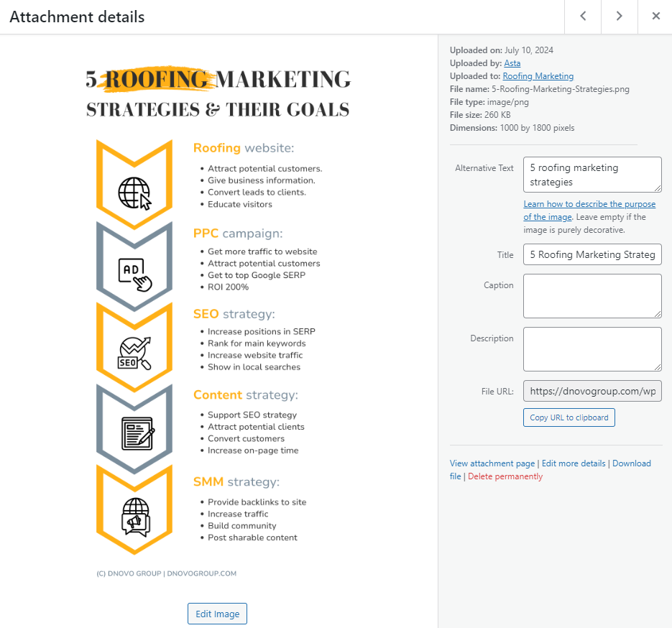Image resolution: width=672 pixels, height=628 pixels.
Task: Focus the Alternative Text field
Action: coord(592,175)
